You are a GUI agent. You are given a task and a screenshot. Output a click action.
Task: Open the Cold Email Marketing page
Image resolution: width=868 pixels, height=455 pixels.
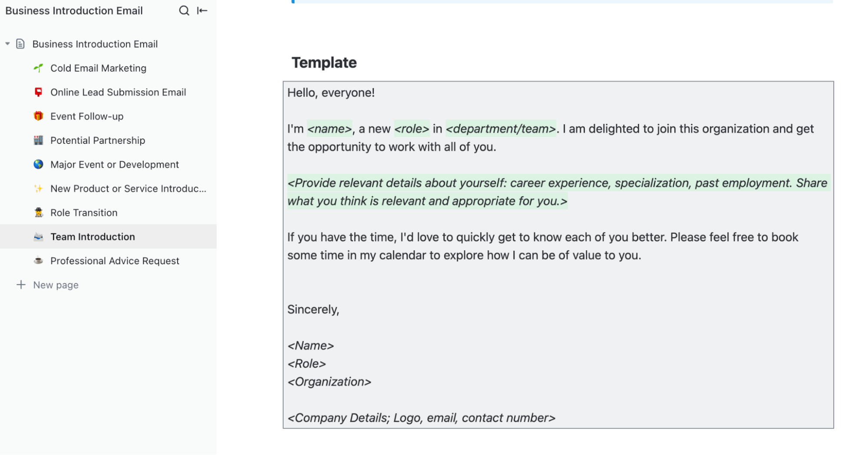98,68
